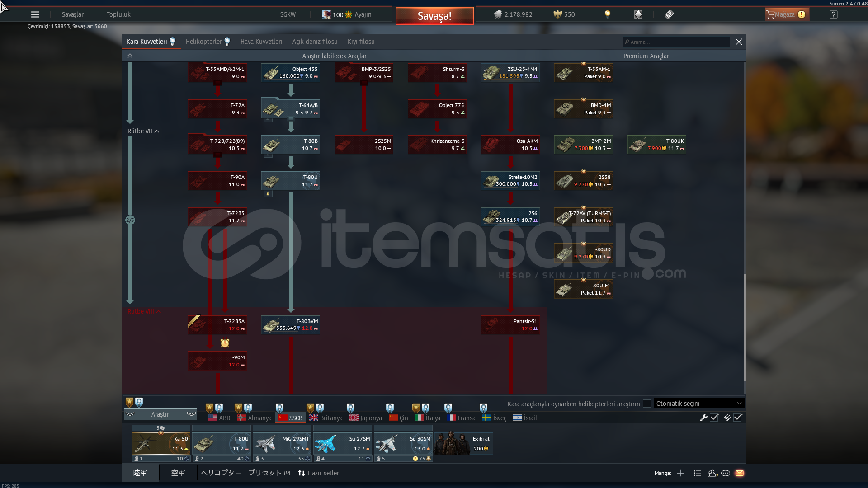Open the Savaşlar menu

(73, 14)
